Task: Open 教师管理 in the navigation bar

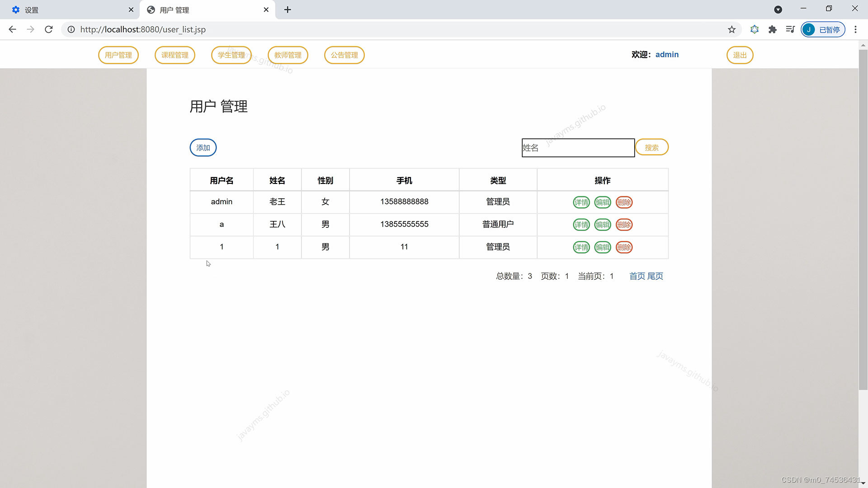Action: pyautogui.click(x=288, y=55)
